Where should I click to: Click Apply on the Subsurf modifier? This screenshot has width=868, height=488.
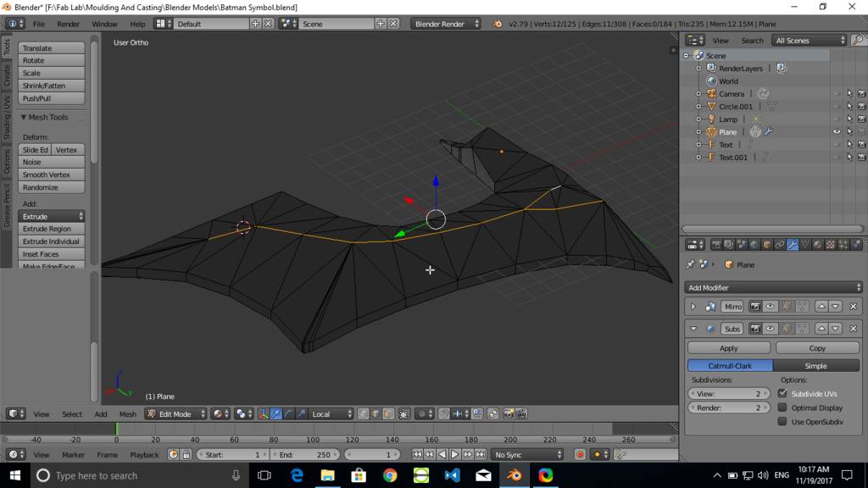tap(728, 348)
